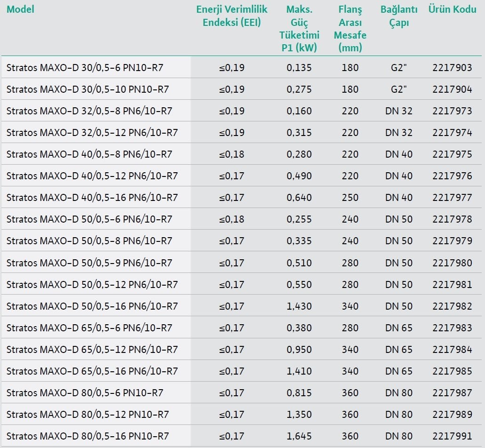Select model Stratos MAXO-D 50/0,5-16 PN6/10-R7
The width and height of the screenshot is (485, 448).
[92, 306]
